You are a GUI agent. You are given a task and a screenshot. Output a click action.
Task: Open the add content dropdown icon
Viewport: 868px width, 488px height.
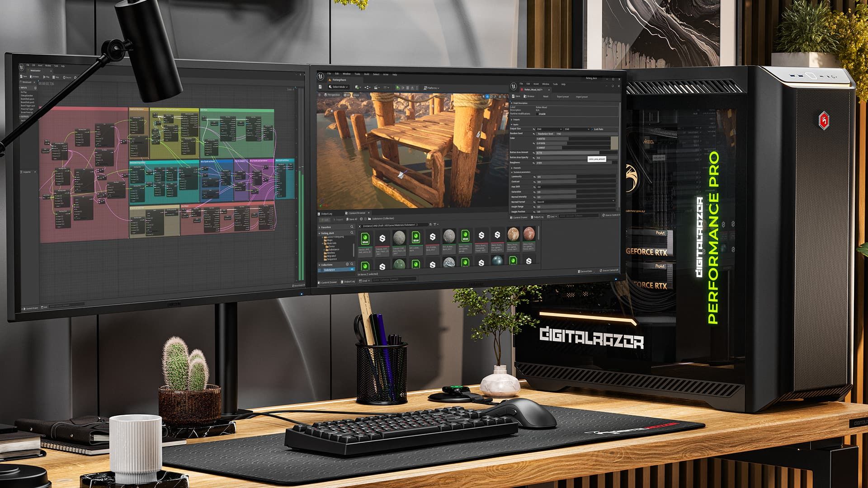pyautogui.click(x=358, y=87)
